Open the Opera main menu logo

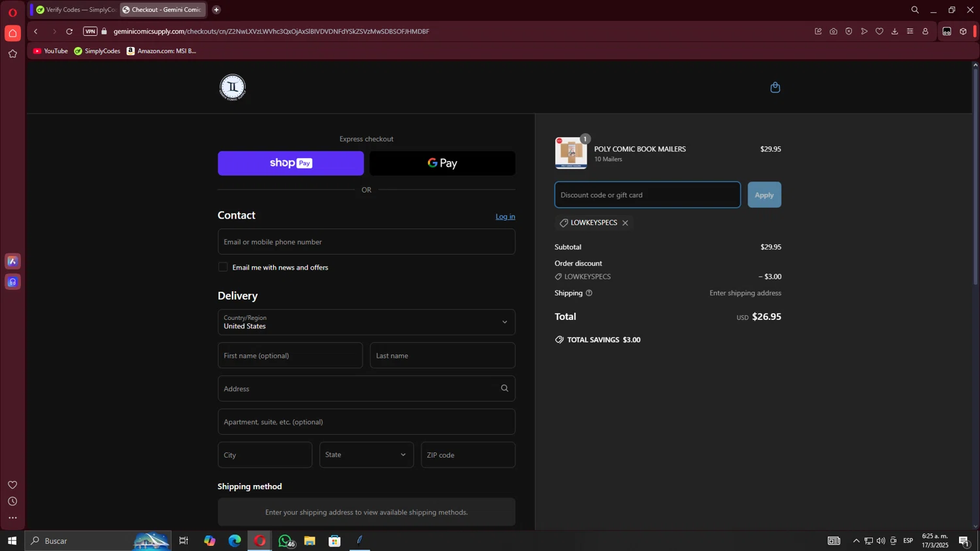(x=12, y=12)
